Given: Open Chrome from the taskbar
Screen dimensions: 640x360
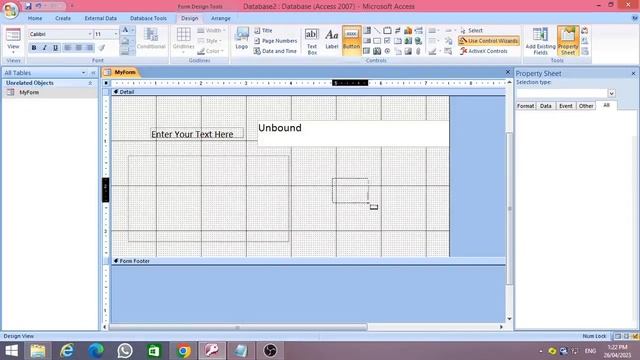Looking at the screenshot, I should coord(183,351).
